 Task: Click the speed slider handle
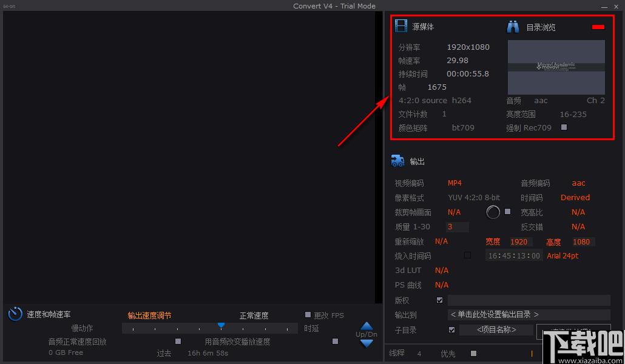[x=221, y=326]
